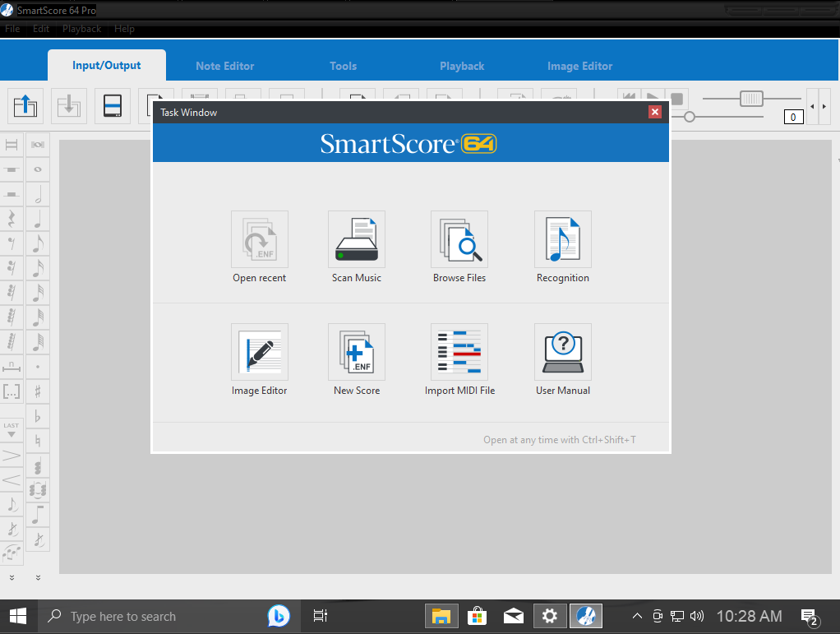
Task: Open the Playback menu in menu bar
Action: point(81,29)
